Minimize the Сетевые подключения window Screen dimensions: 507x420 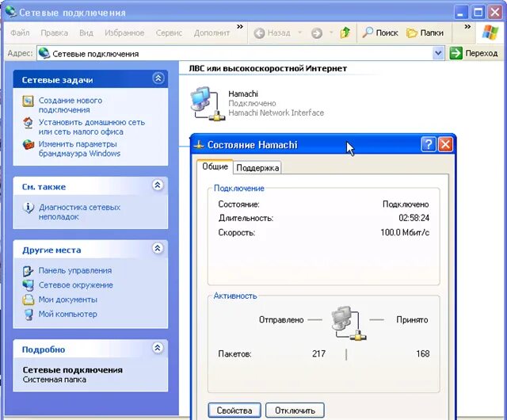[461, 13]
